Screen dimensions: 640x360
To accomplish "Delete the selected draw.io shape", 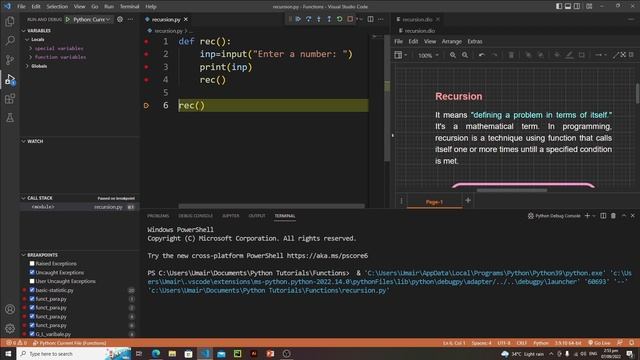I will tap(511, 55).
